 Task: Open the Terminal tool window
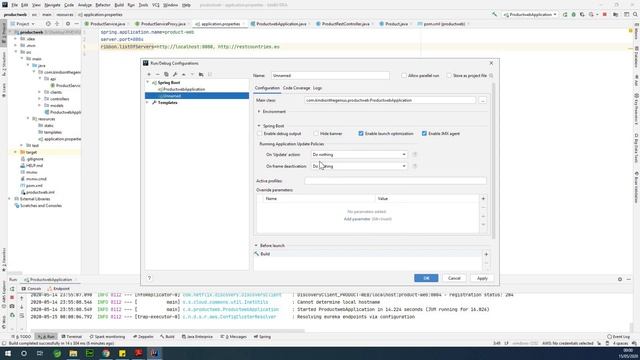(x=72, y=337)
